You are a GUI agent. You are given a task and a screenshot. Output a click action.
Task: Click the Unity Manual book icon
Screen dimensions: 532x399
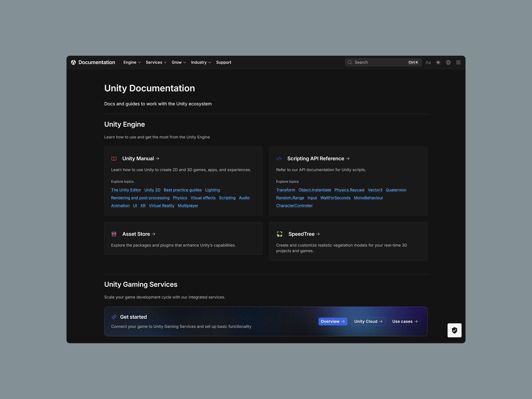pos(114,159)
